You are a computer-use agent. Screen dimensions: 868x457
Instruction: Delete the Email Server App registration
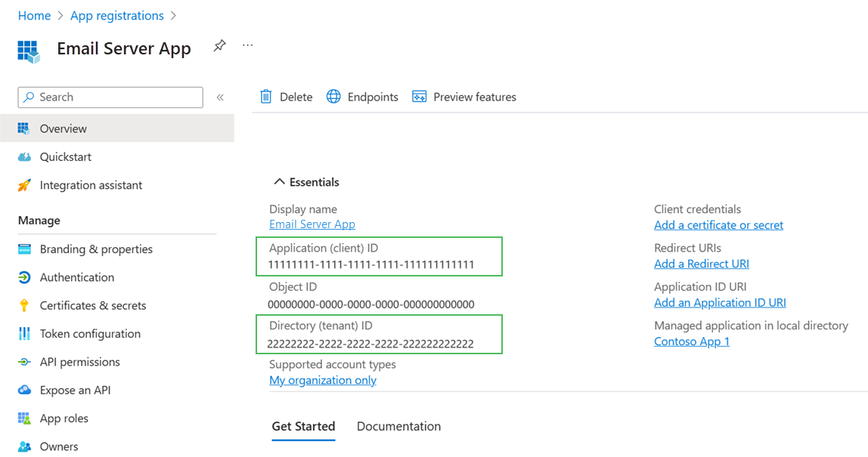[286, 97]
